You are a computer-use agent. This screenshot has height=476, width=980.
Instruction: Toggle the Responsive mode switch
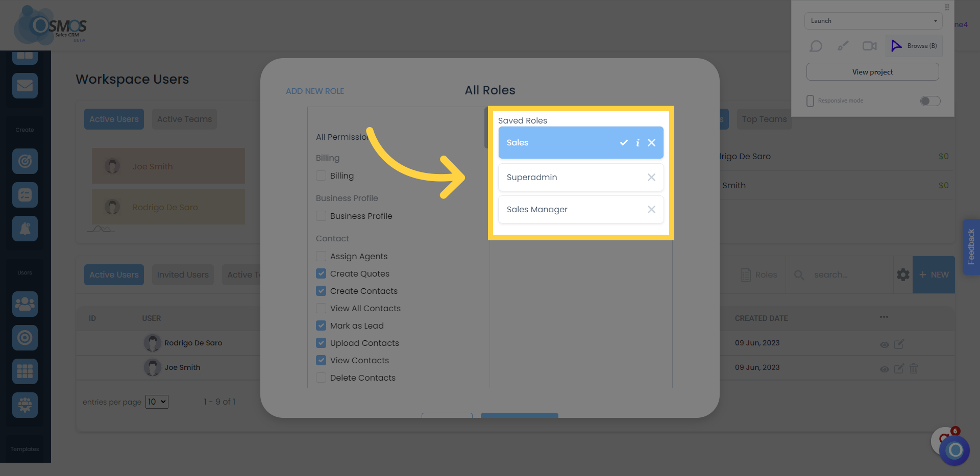pos(930,101)
